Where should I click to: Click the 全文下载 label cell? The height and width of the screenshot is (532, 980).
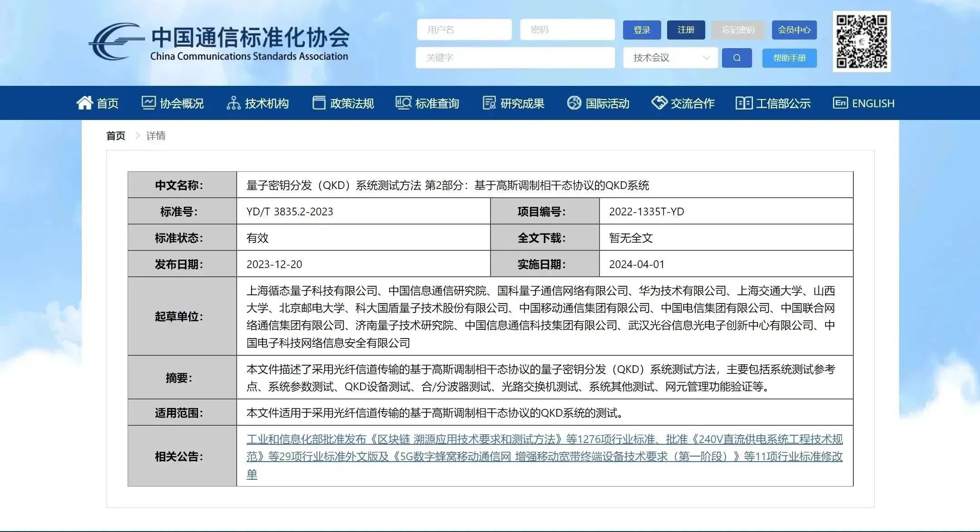click(x=545, y=238)
